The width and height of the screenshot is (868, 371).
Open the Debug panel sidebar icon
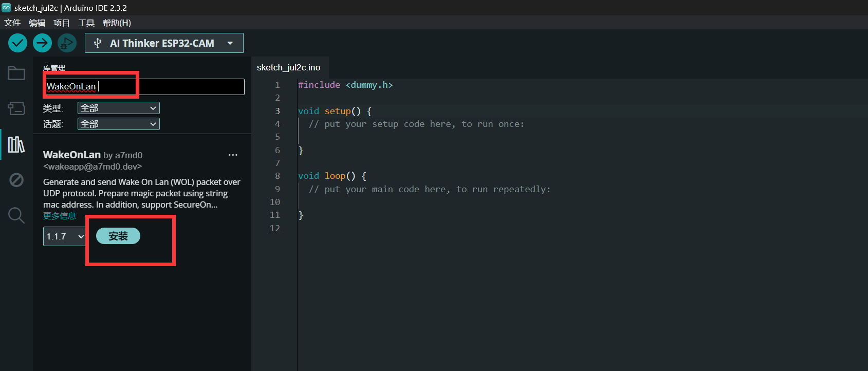click(x=16, y=180)
